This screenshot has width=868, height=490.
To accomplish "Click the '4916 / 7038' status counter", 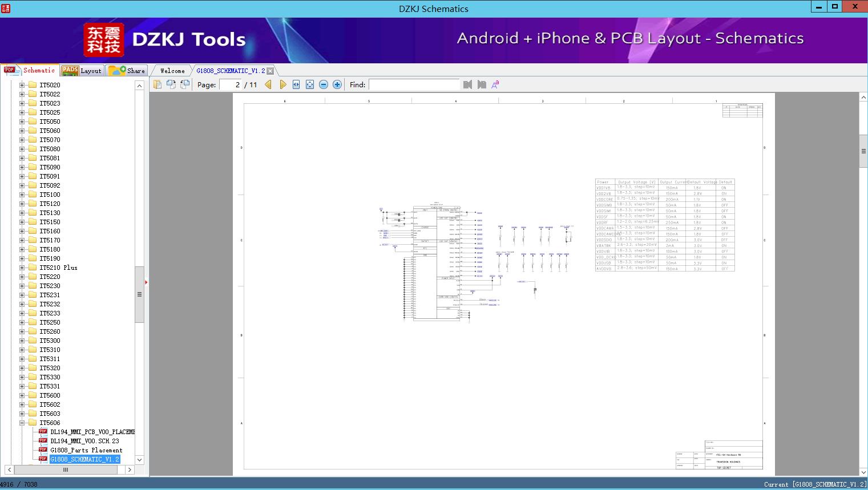I will (x=19, y=484).
